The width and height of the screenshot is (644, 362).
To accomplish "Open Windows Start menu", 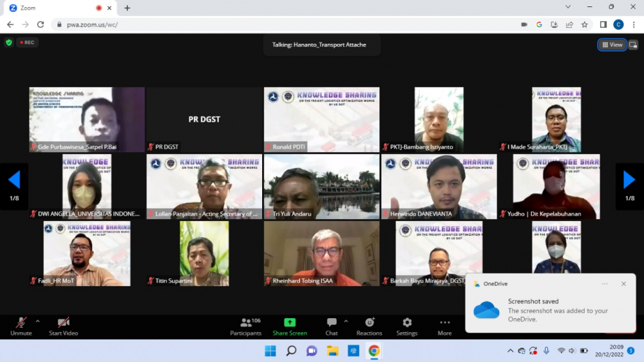I will tap(270, 351).
